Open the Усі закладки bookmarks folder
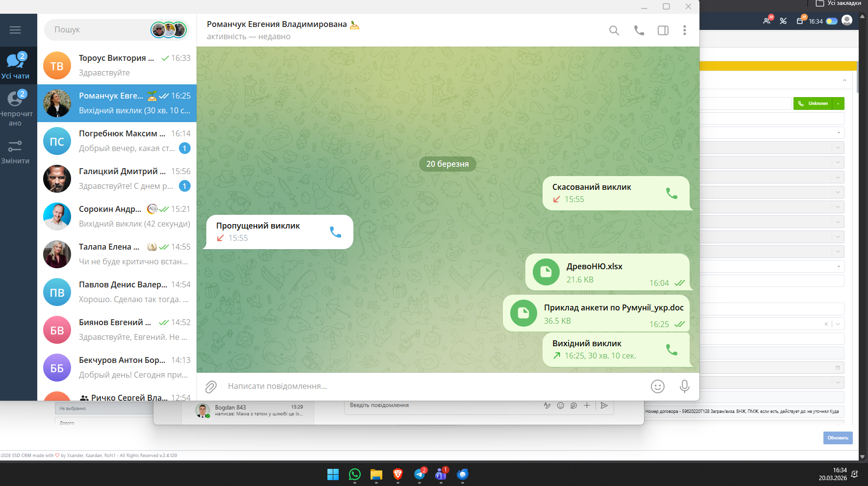This screenshot has width=868, height=486. (x=839, y=3)
